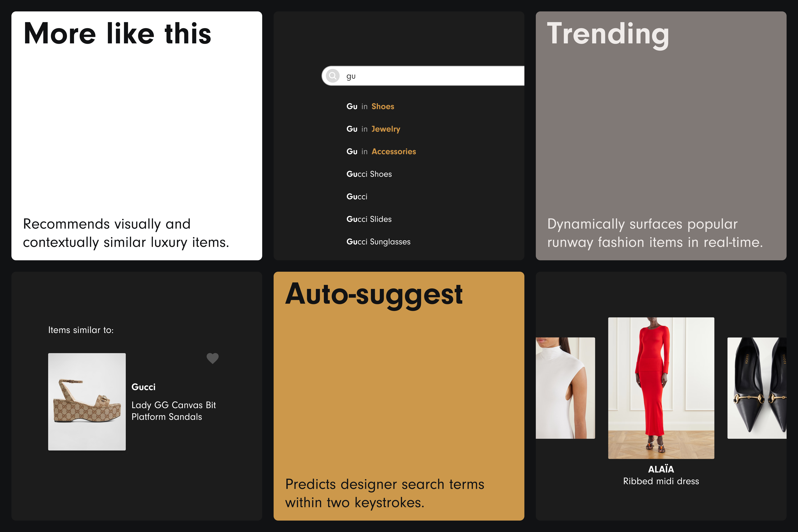Select the "Gu in Jewelry" suggestion
This screenshot has width=798, height=532.
tap(373, 129)
